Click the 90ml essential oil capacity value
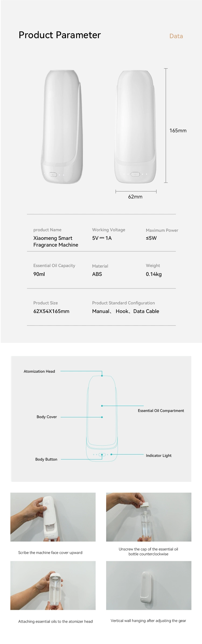 (x=39, y=274)
